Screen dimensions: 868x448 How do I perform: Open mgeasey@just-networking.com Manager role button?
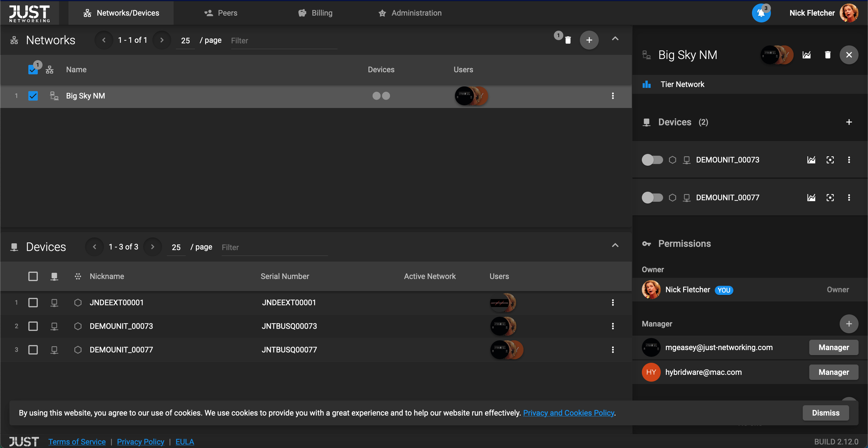[834, 347]
